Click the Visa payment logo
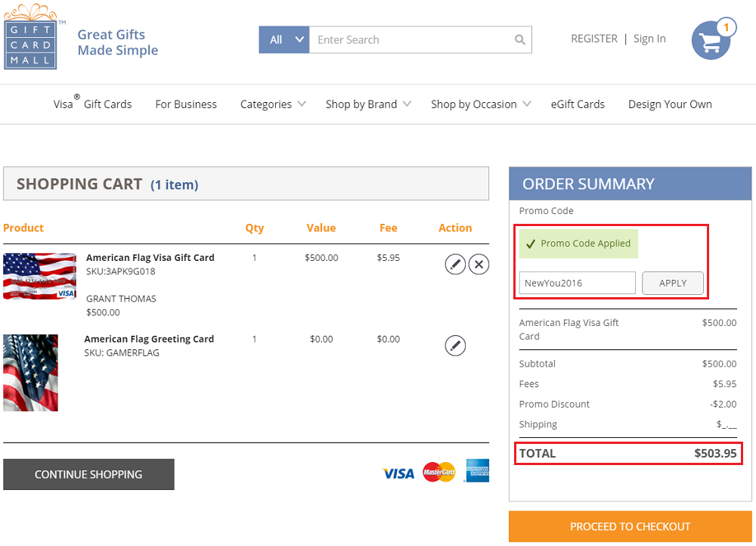 pos(398,473)
